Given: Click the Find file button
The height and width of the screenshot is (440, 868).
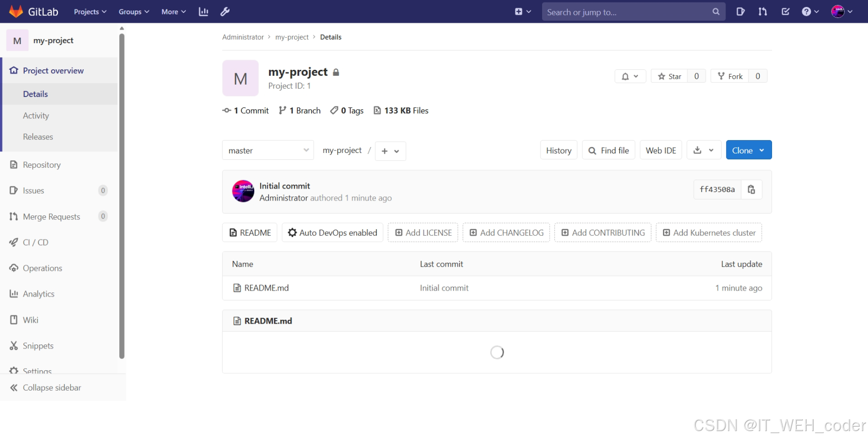Looking at the screenshot, I should tap(608, 150).
